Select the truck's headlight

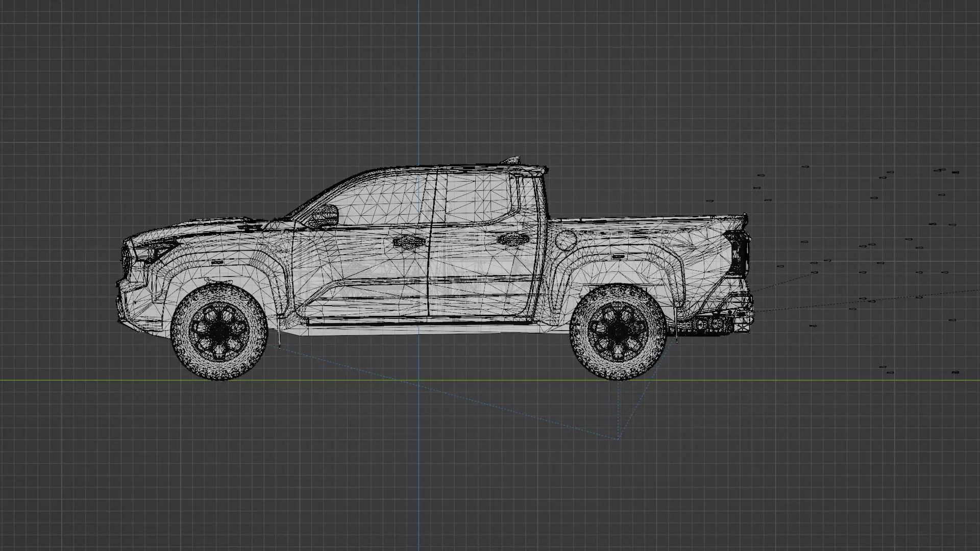coord(156,250)
